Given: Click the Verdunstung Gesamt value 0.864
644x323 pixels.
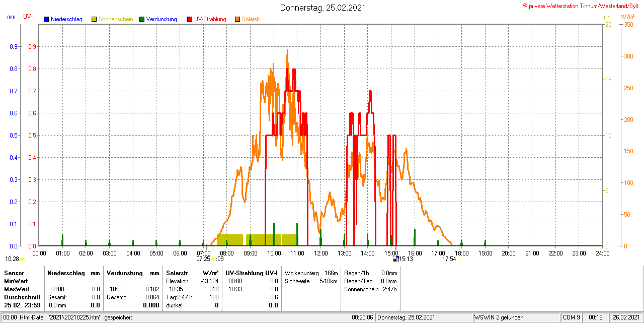Looking at the screenshot, I should coord(152,297).
